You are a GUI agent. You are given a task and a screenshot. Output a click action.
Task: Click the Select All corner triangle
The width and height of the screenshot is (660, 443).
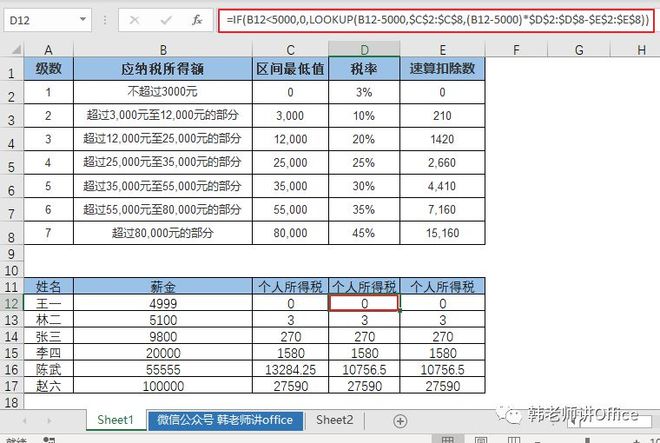[12, 49]
